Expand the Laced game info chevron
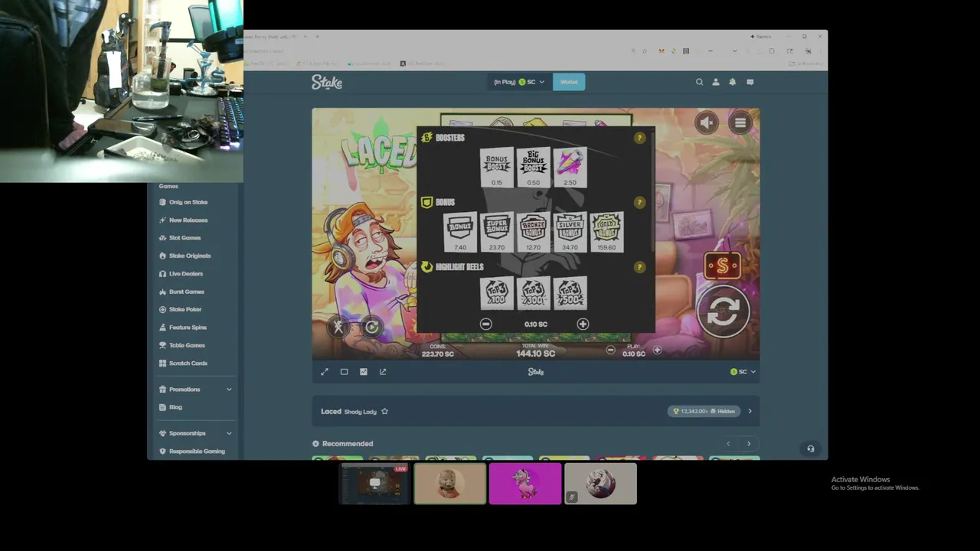Screen dimensions: 980x551 [x=750, y=412]
